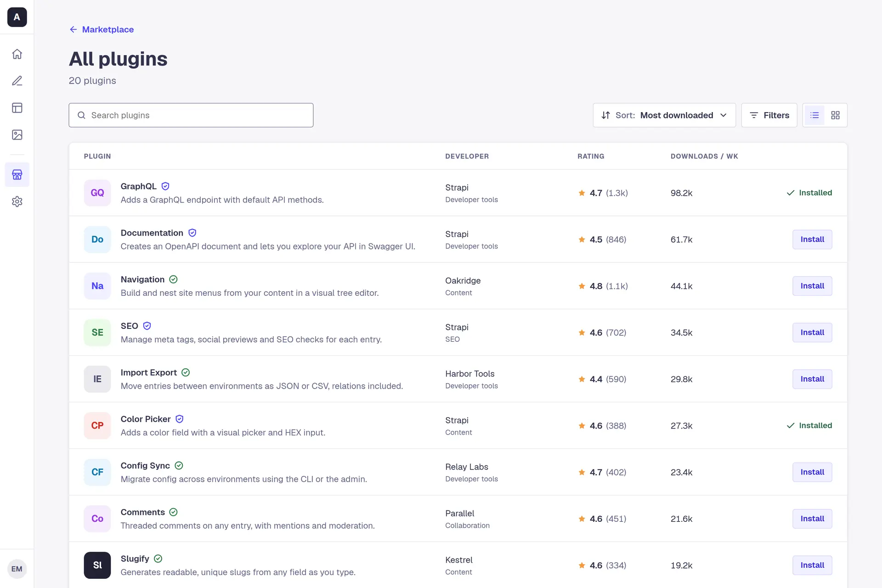This screenshot has height=588, width=882.
Task: Focus the Search plugins field
Action: coord(191,115)
